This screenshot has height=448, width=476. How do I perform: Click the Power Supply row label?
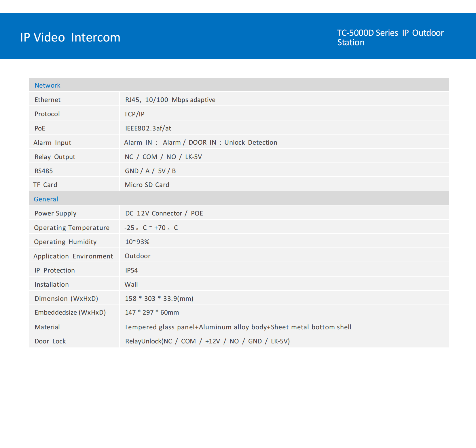click(55, 213)
